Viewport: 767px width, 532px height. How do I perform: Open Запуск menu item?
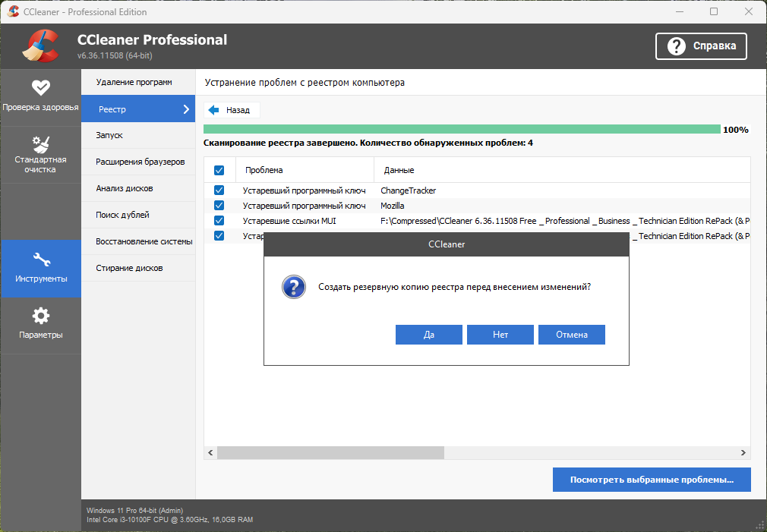(x=138, y=135)
